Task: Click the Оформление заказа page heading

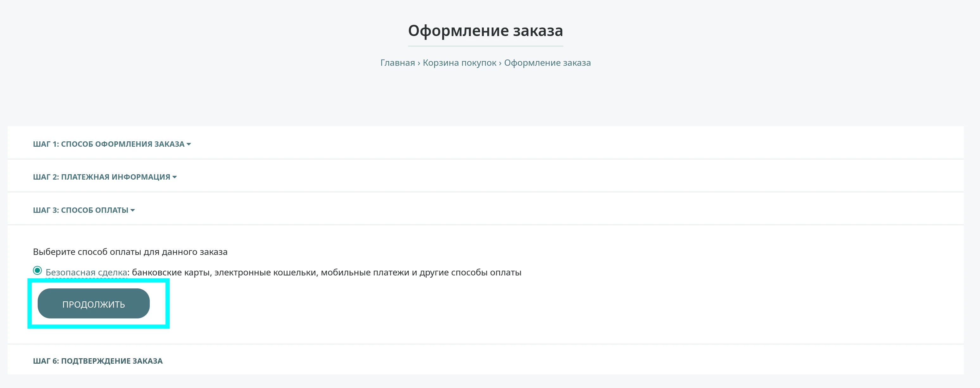Action: 485,30
